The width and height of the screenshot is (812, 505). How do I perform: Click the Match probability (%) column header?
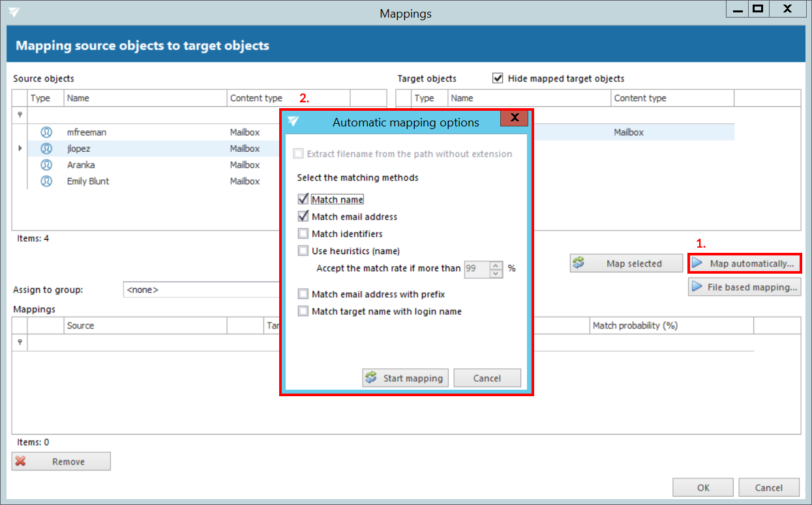[670, 325]
